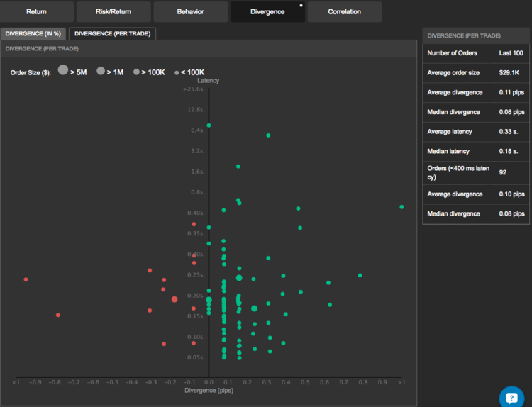Image resolution: width=532 pixels, height=407 pixels.
Task: Select the leftmost red dot near -0.9 pips
Action: 26,279
